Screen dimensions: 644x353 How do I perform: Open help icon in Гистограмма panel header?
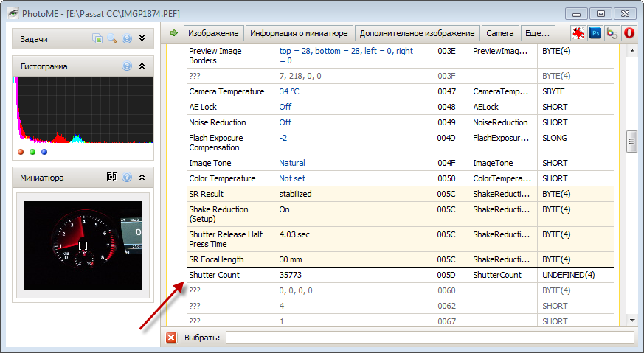tap(127, 66)
